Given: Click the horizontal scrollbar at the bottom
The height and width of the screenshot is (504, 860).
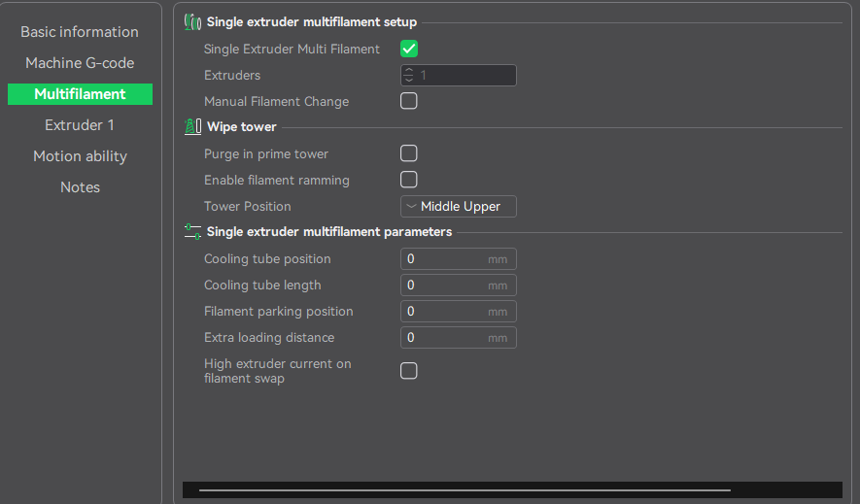Looking at the screenshot, I should pyautogui.click(x=464, y=490).
